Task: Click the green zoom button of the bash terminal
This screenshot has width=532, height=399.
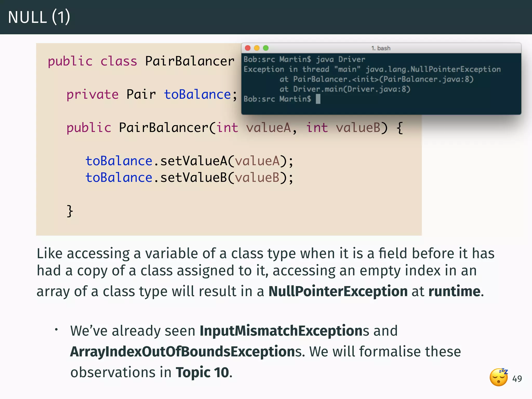Action: (266, 48)
